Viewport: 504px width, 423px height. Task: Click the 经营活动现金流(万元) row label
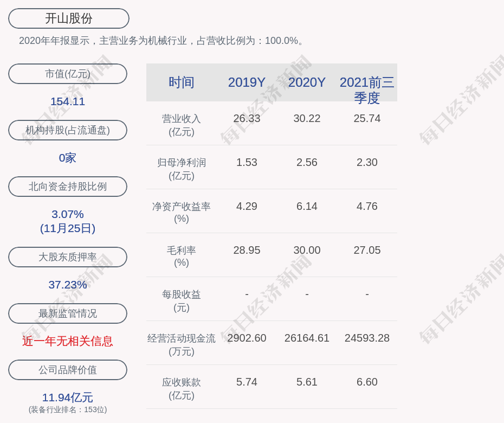pos(182,345)
